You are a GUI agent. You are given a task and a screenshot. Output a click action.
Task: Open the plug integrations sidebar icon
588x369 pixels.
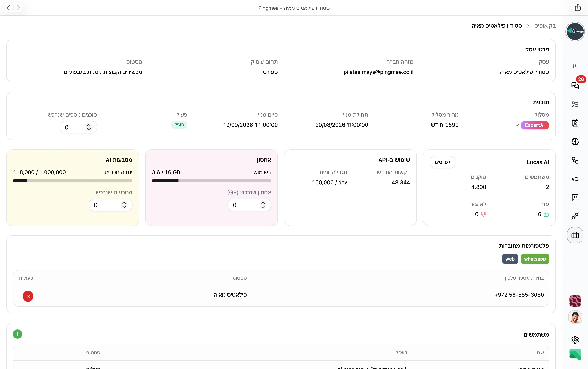pyautogui.click(x=575, y=216)
